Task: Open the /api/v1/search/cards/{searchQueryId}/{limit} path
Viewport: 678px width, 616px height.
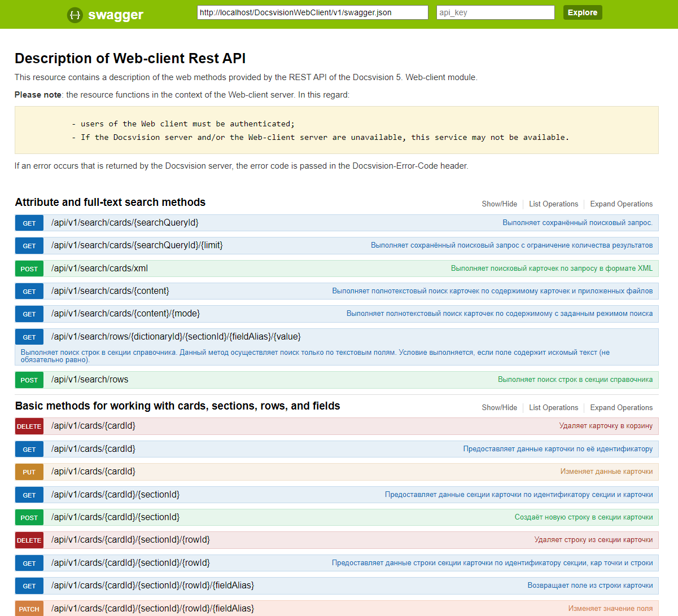Action: tap(137, 245)
